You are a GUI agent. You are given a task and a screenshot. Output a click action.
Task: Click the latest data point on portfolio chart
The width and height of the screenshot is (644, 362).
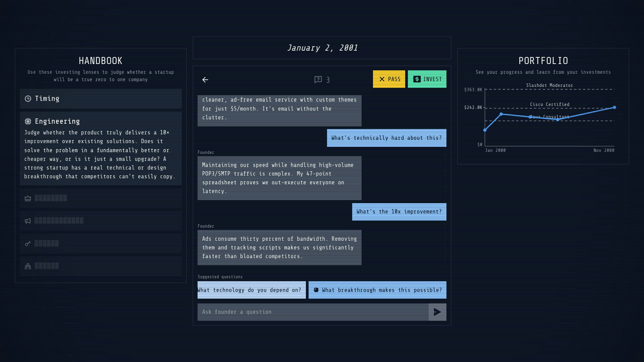coord(614,107)
